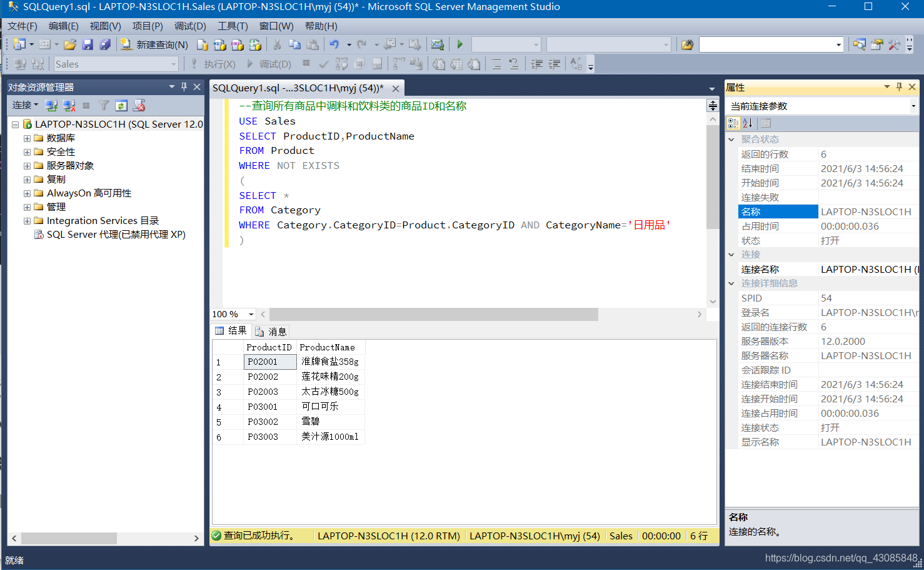Switch to the 结果 results tab

232,331
